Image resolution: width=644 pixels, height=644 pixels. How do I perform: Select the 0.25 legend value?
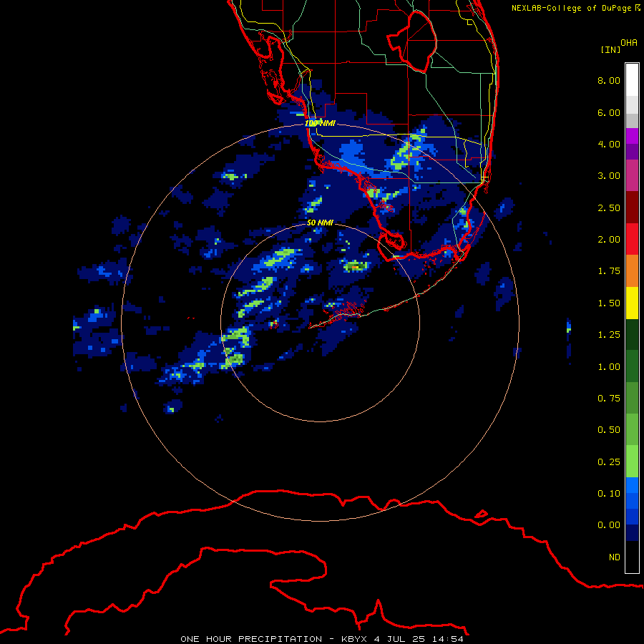click(609, 462)
